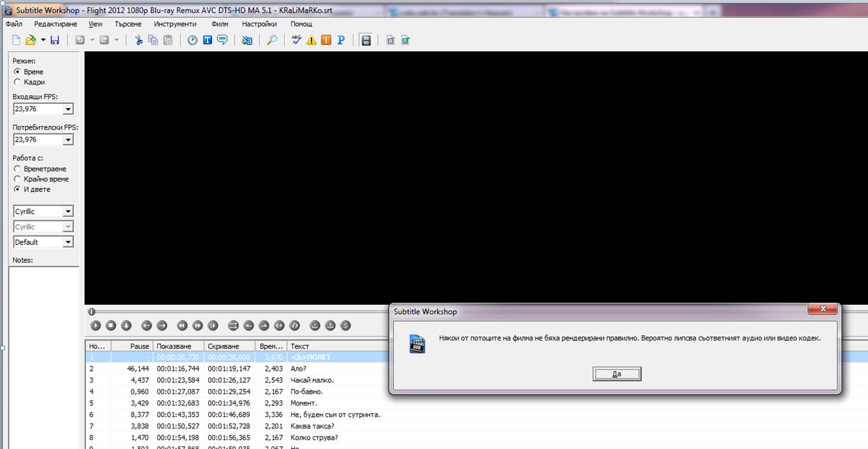Toggle the video preview filmstrip icon
868x449 pixels.
point(366,40)
